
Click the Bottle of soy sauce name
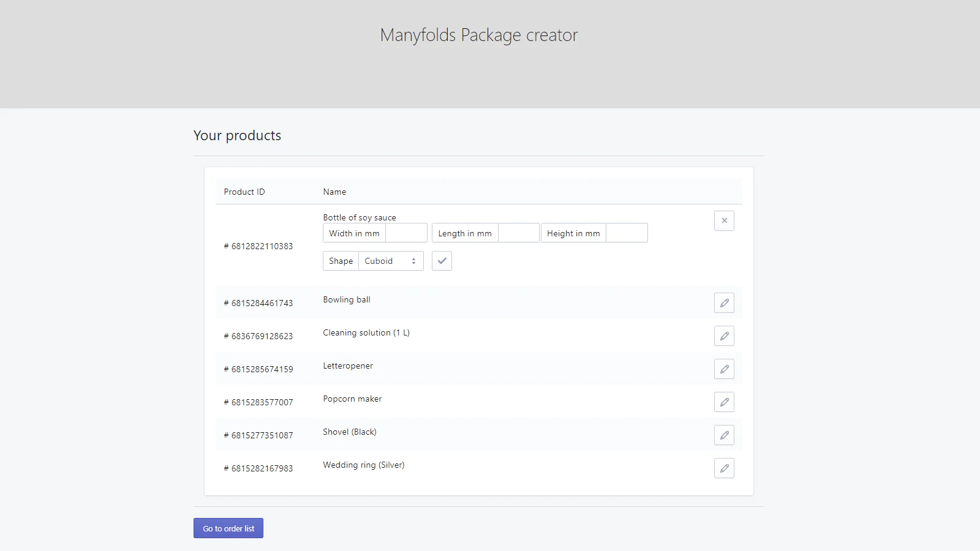point(360,217)
